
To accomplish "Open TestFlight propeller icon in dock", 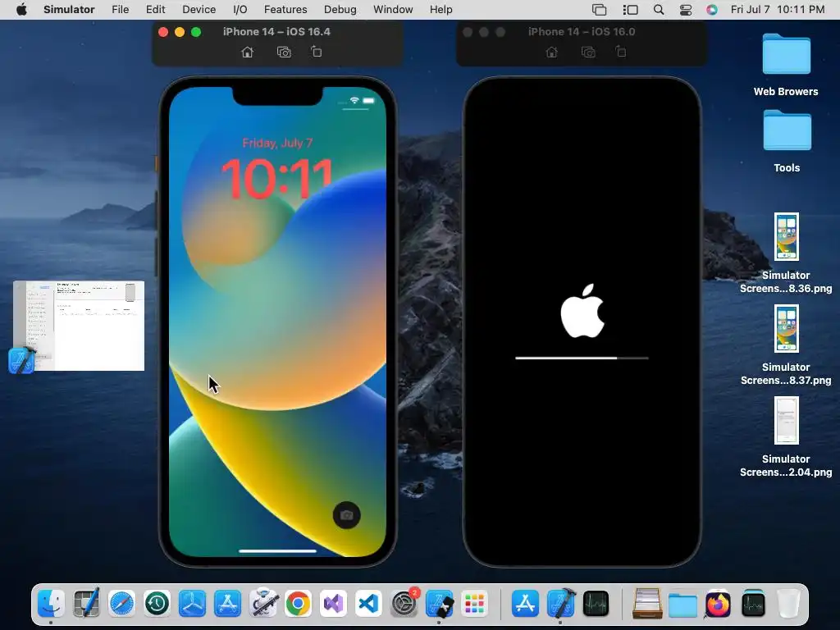I will pyautogui.click(x=192, y=604).
